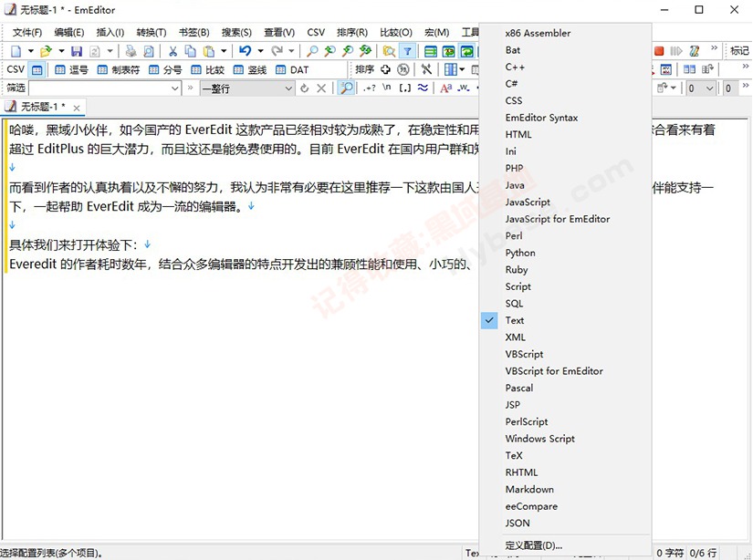Select the DAT mode button
Viewport: 753px width, 560px height.
(x=292, y=70)
